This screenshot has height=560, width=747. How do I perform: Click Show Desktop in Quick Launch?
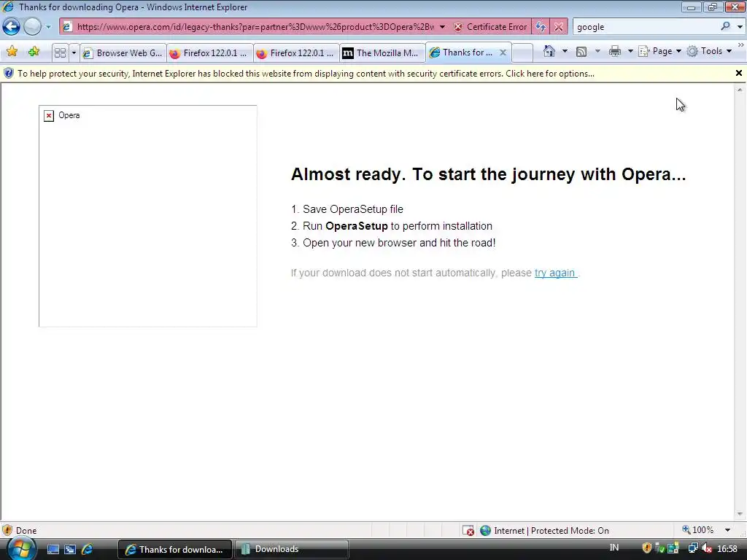(53, 550)
